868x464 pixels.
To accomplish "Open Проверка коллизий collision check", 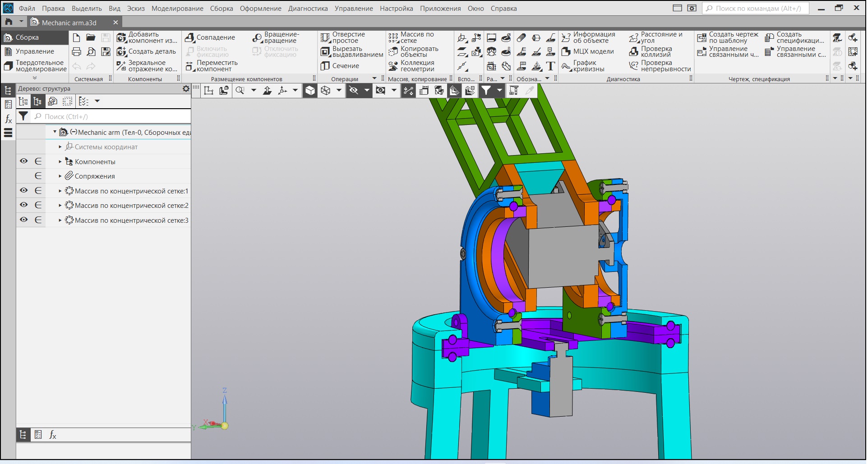I will 634,52.
